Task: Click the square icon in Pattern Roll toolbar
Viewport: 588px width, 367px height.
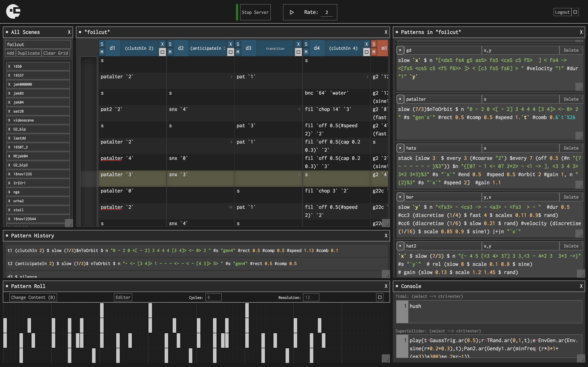Action: (x=380, y=297)
